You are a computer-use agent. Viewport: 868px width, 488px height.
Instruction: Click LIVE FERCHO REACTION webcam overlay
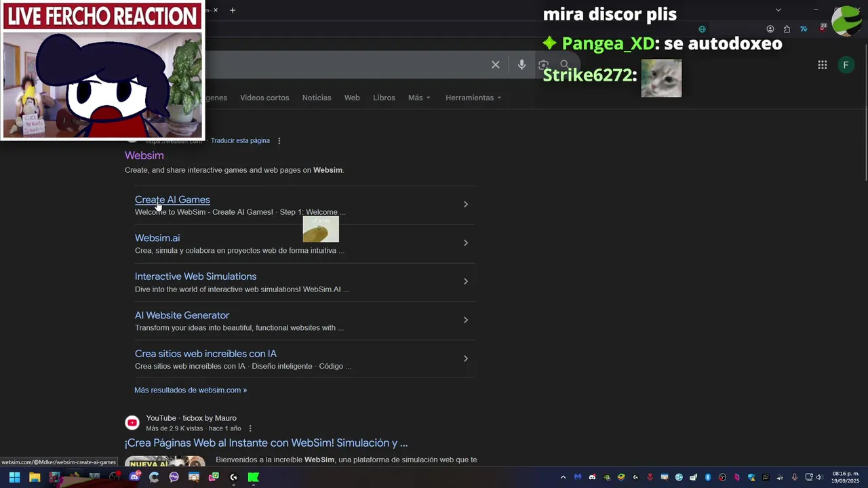point(102,70)
